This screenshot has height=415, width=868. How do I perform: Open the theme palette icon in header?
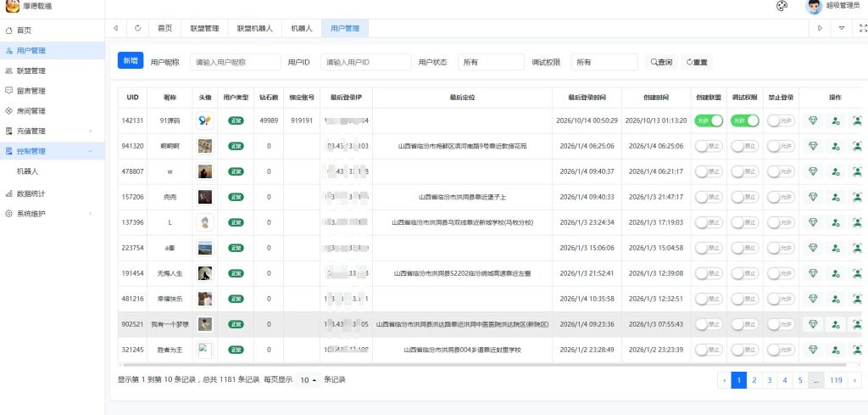(x=782, y=6)
